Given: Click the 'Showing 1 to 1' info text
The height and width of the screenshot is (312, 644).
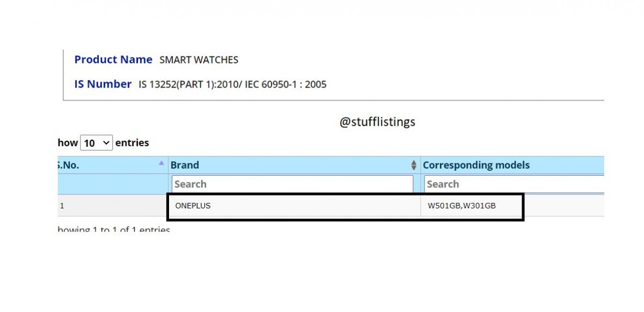Looking at the screenshot, I should tap(114, 230).
